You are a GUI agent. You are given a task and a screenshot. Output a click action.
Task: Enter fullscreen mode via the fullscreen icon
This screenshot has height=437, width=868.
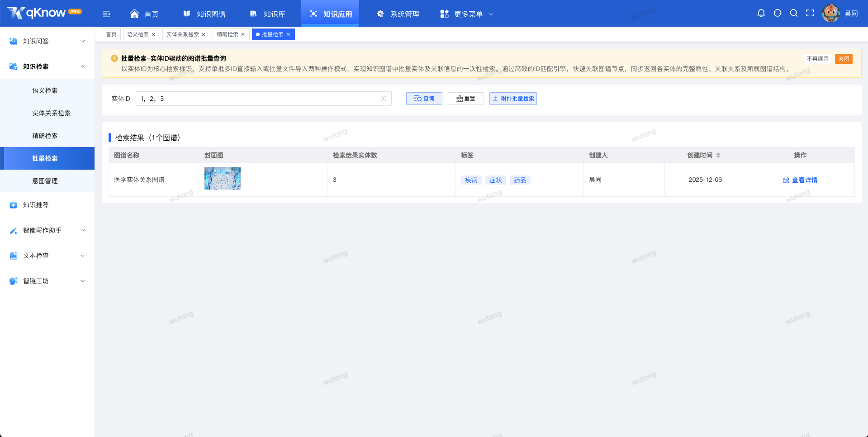pyautogui.click(x=810, y=13)
